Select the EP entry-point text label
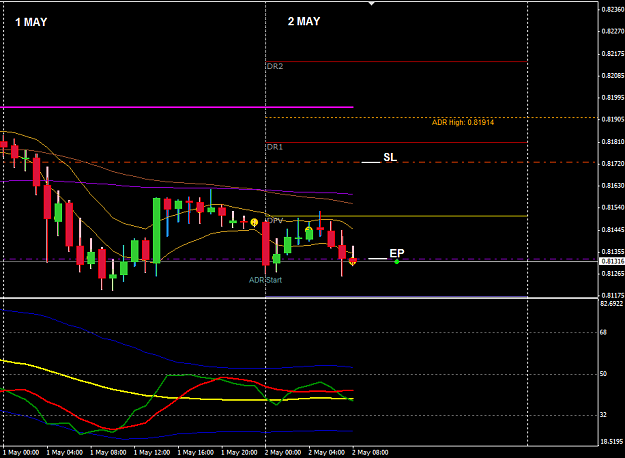Image resolution: width=625 pixels, height=458 pixels. pyautogui.click(x=397, y=253)
